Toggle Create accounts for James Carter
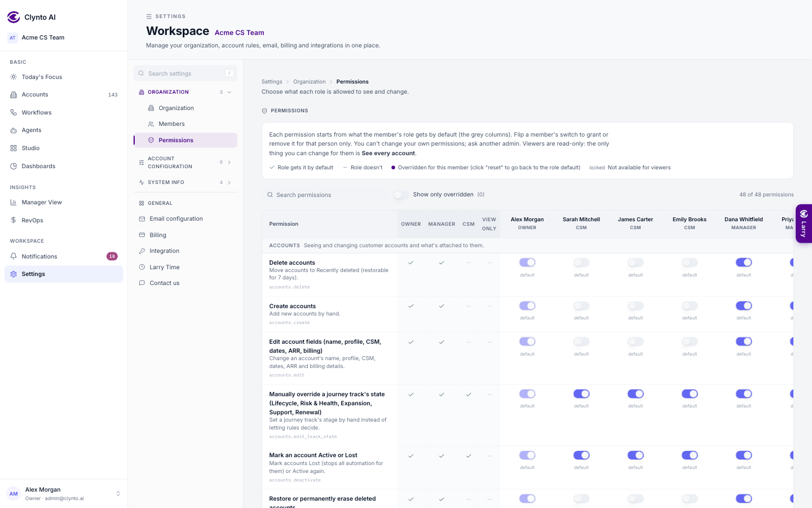The width and height of the screenshot is (812, 508). pyautogui.click(x=636, y=306)
